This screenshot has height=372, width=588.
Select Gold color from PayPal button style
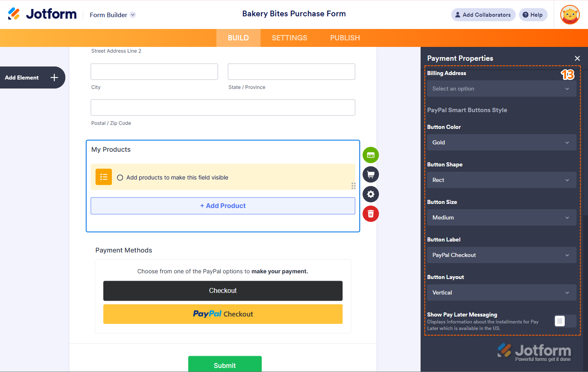point(501,142)
